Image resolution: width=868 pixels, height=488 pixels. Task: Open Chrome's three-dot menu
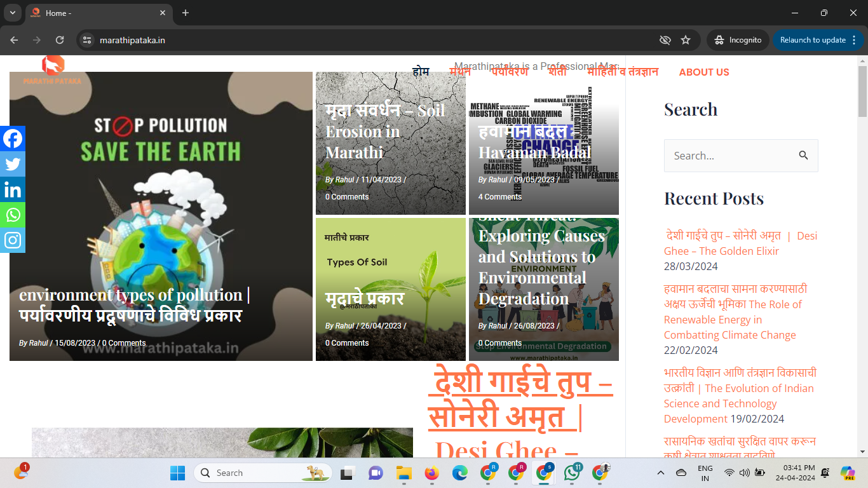[x=854, y=40]
